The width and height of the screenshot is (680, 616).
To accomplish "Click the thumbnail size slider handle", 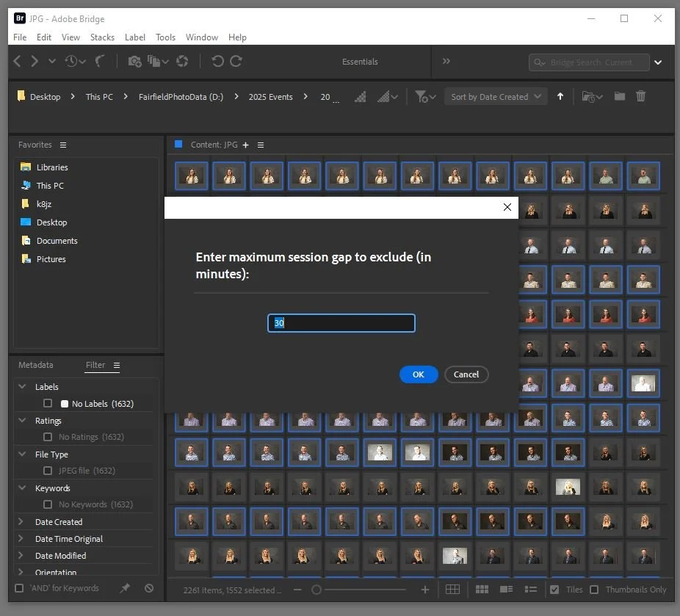I will (x=317, y=590).
